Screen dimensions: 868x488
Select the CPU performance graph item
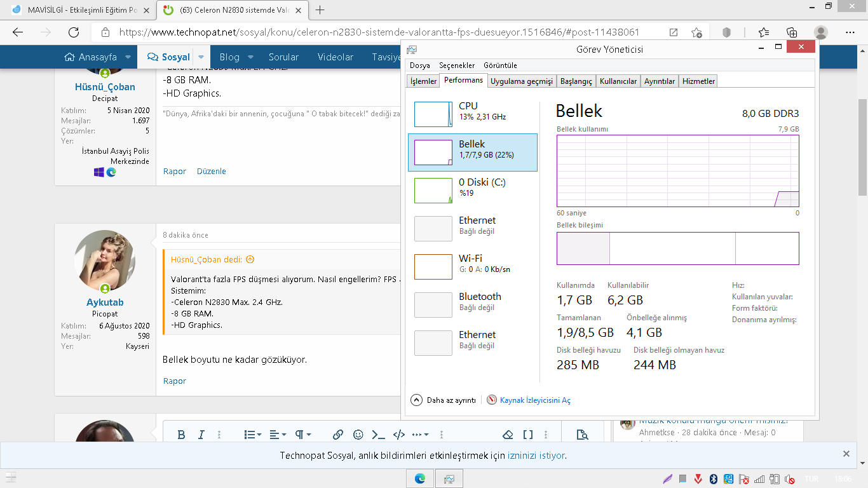click(x=473, y=114)
